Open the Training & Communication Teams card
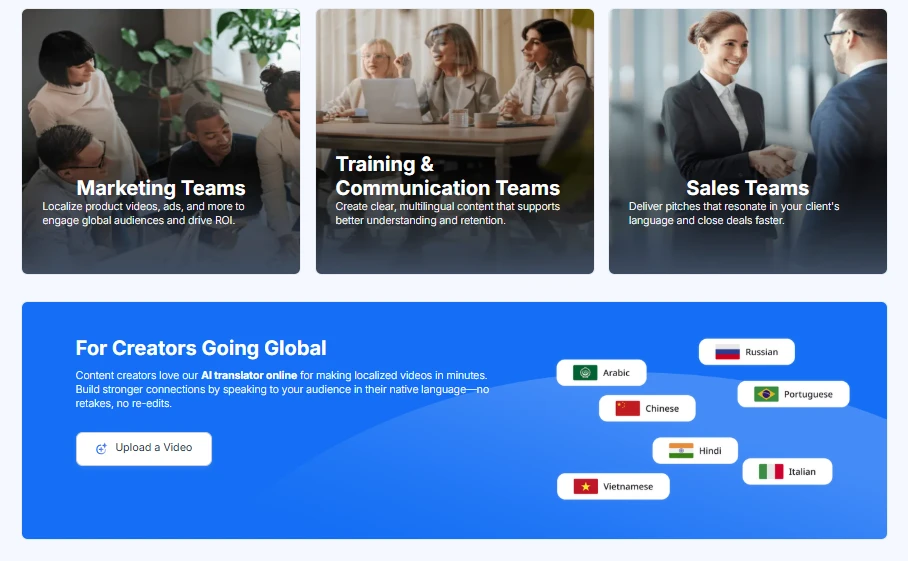 pos(455,141)
